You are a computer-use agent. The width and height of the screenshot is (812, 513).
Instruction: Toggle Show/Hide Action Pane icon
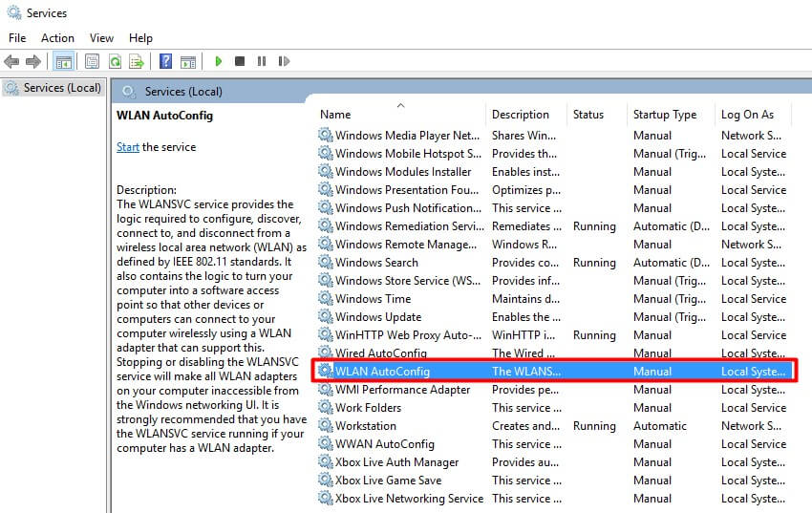[x=188, y=61]
